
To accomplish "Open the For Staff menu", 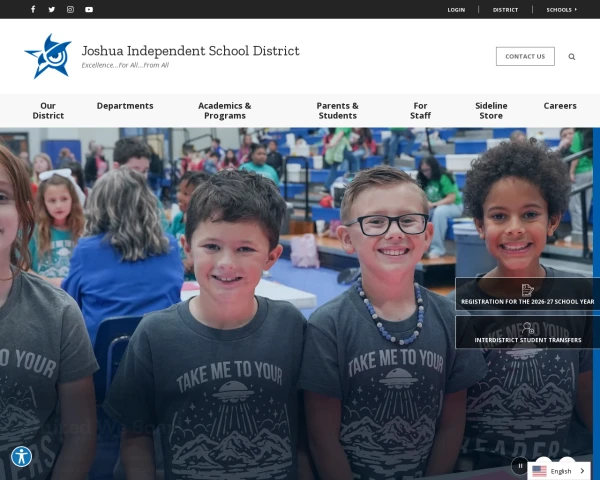I will (x=420, y=111).
